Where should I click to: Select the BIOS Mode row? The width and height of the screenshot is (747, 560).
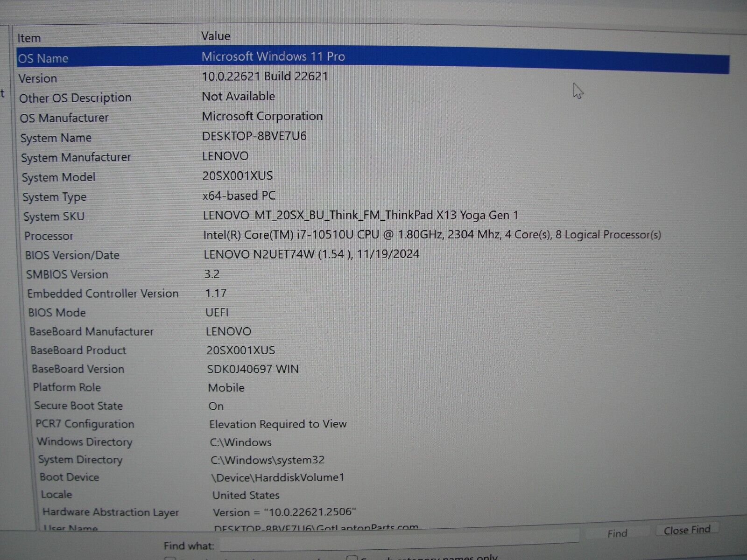point(57,313)
